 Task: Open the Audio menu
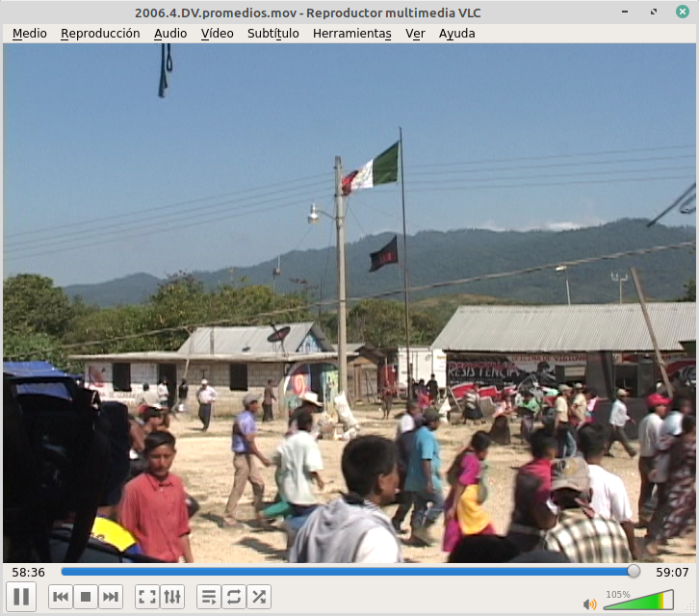(170, 34)
